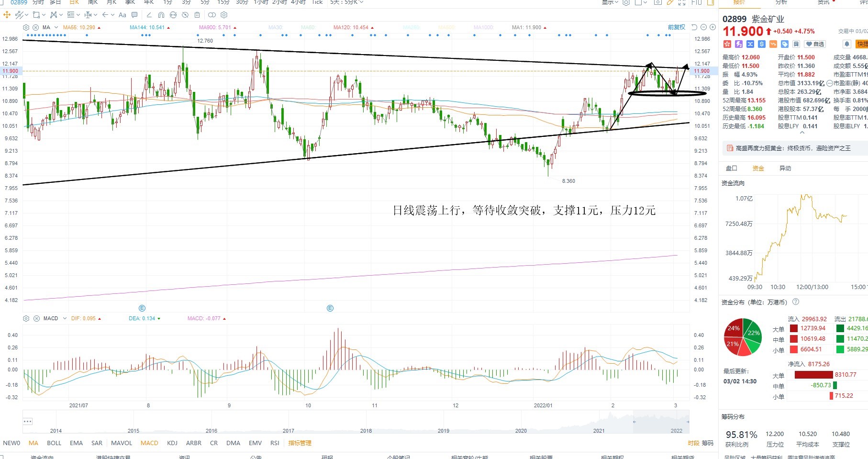This screenshot has width=868, height=459.
Task: Zoom out chart with minus circle
Action: click(703, 27)
